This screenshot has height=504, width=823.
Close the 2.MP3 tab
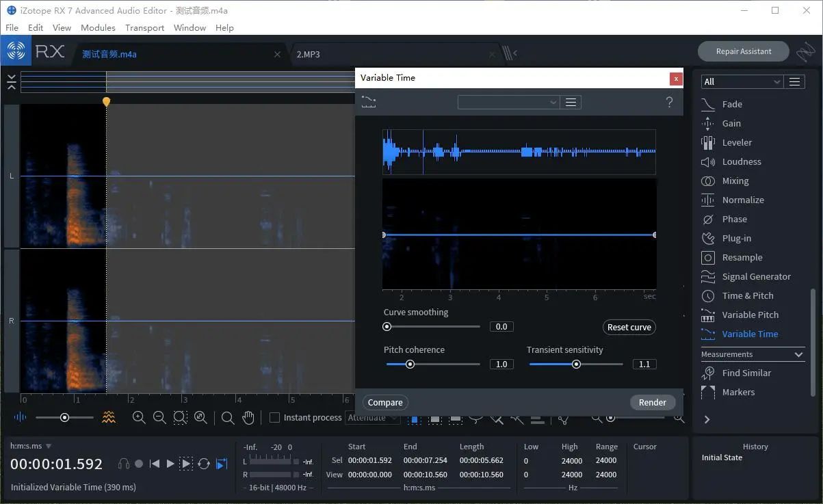492,54
